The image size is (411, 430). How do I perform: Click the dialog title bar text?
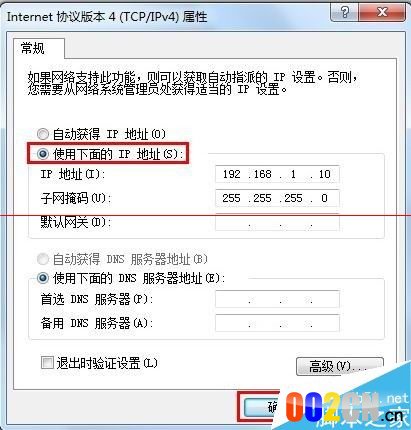tap(107, 17)
